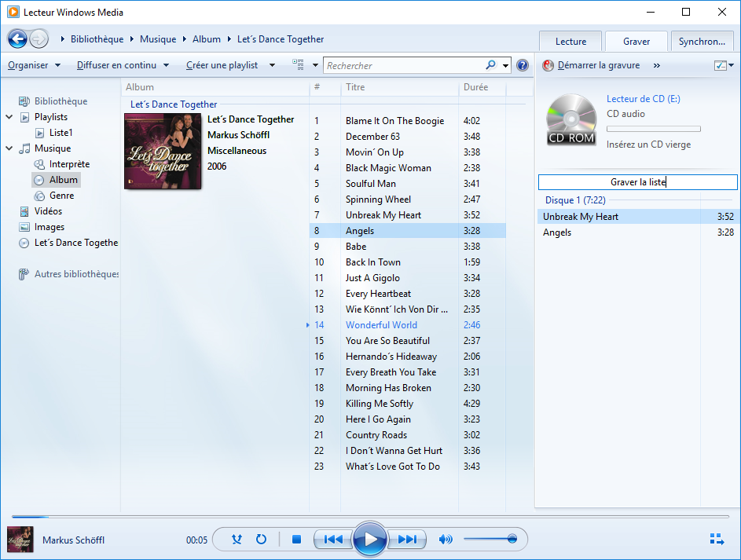Click the Let's Dance Together album header link

point(174,104)
